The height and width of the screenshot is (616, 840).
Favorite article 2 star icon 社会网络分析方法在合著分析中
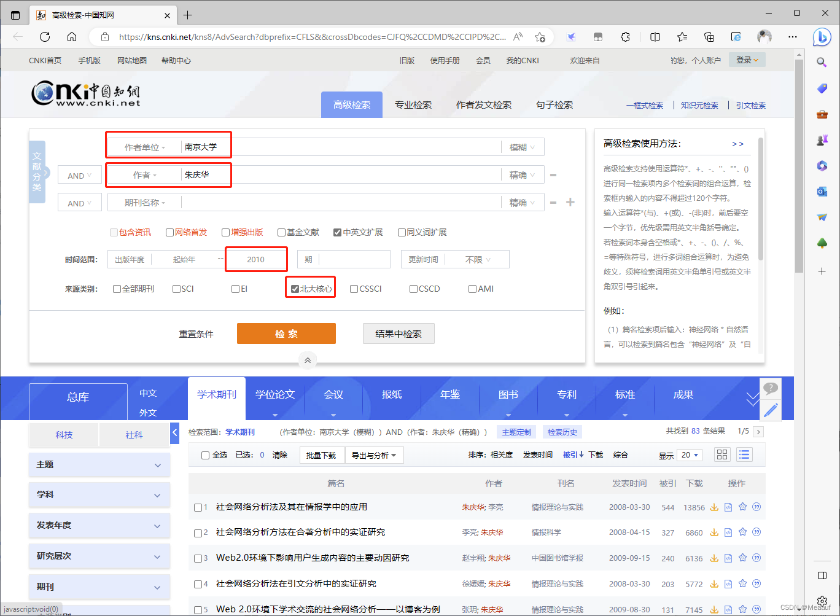click(x=742, y=532)
